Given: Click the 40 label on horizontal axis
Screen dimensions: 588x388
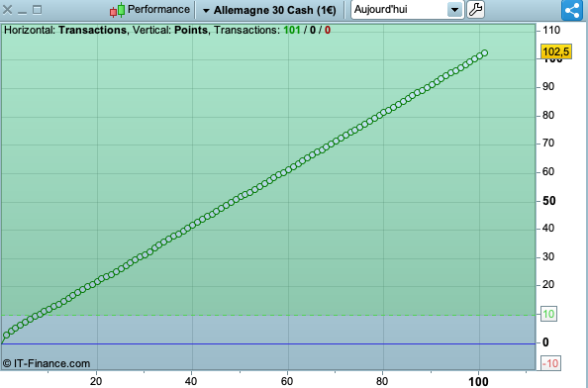Looking at the screenshot, I should [191, 381].
